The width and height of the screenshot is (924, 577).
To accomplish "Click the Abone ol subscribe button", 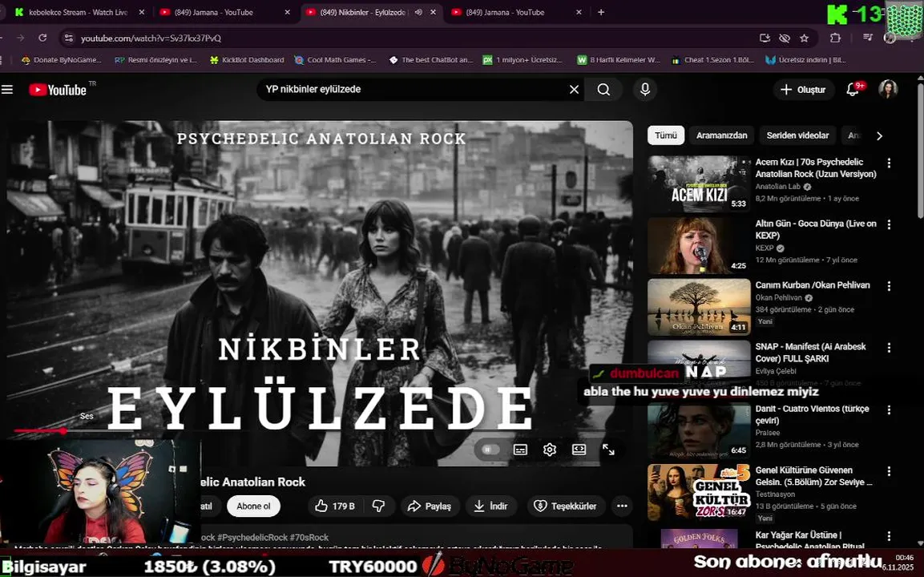I will (253, 506).
